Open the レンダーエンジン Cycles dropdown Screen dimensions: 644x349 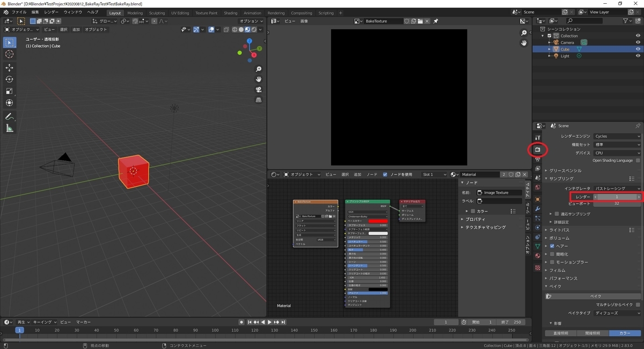617,136
